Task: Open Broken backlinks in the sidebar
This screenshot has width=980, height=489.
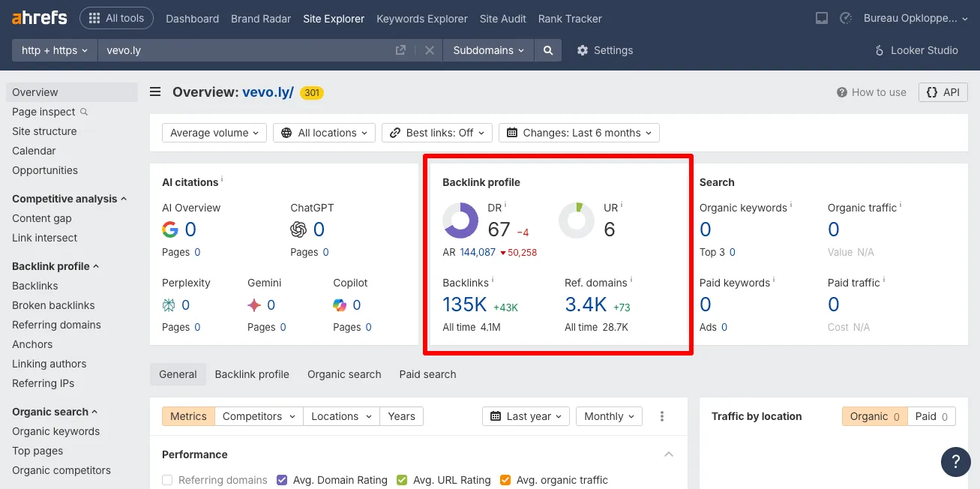Action: tap(53, 305)
